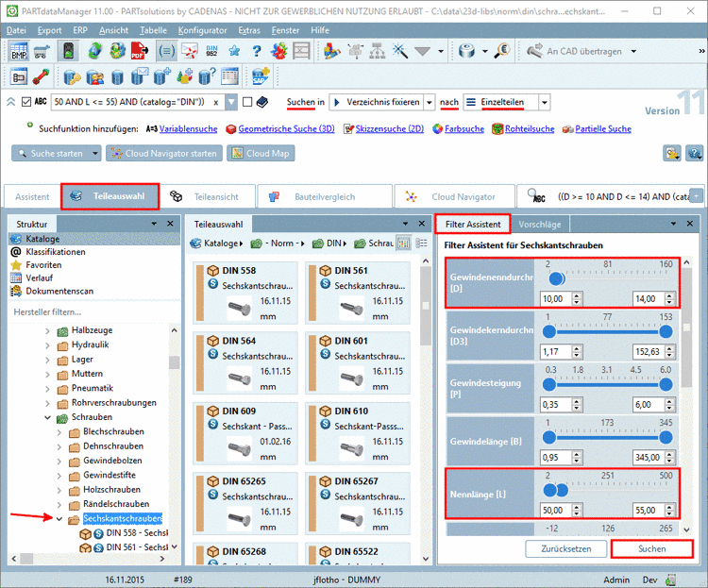Open the Farbsuche link
This screenshot has height=588, width=708.
pos(464,128)
